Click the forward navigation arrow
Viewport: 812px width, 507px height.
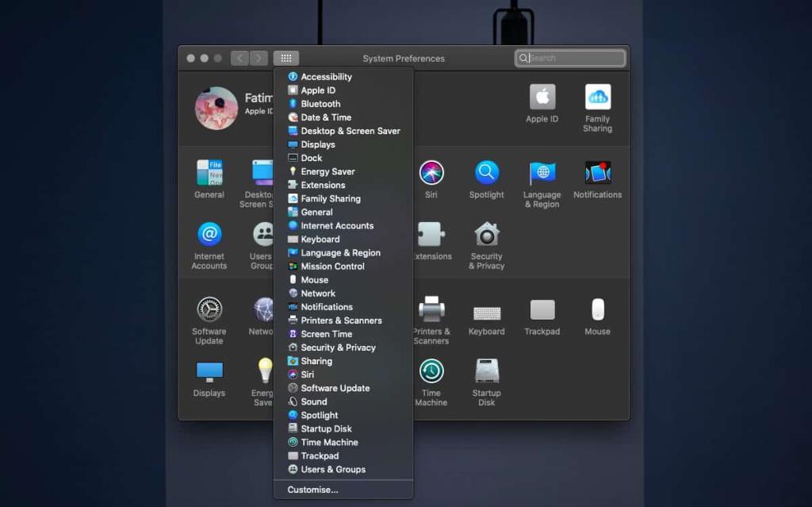[x=259, y=57]
